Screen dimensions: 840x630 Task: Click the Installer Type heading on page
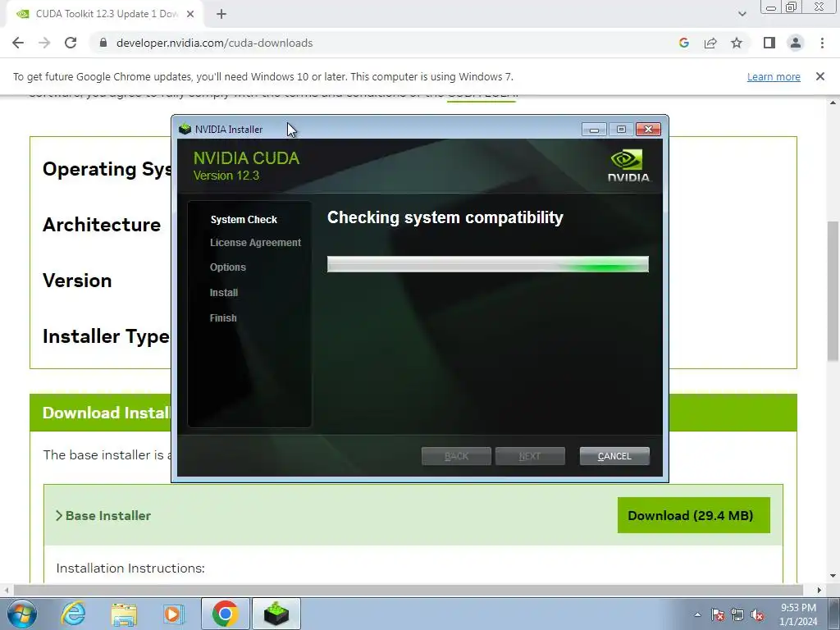pos(106,336)
